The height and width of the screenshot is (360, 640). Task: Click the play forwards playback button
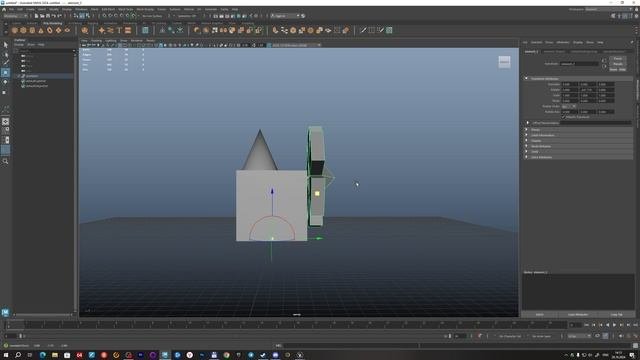614,325
